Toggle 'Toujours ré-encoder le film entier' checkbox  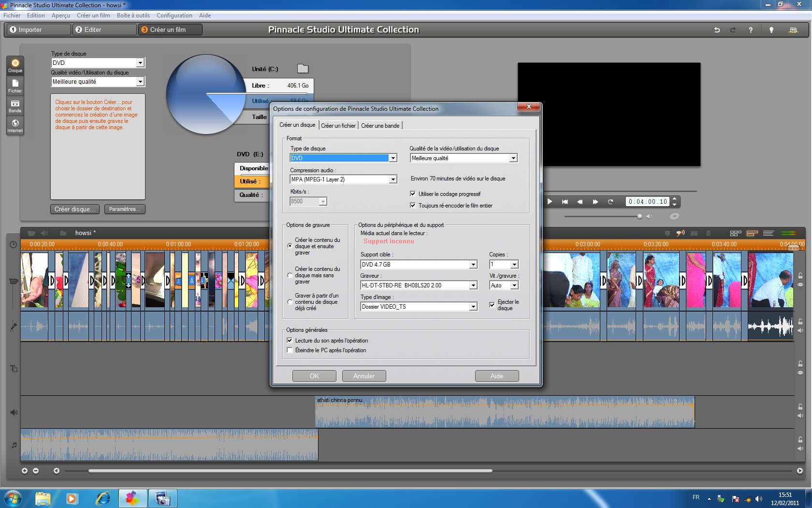(x=413, y=205)
